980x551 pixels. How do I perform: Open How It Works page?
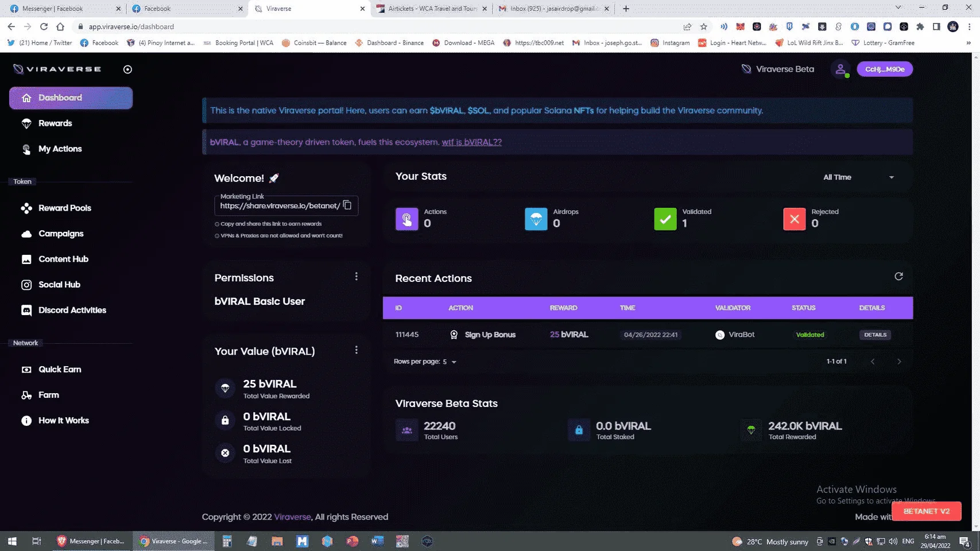click(x=63, y=421)
